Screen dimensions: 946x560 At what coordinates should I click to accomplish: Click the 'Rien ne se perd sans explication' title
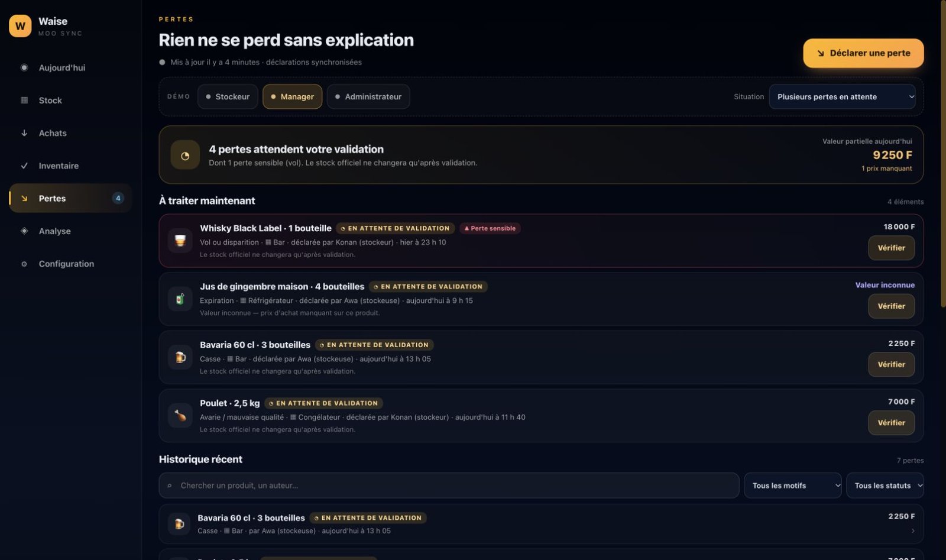pyautogui.click(x=286, y=40)
